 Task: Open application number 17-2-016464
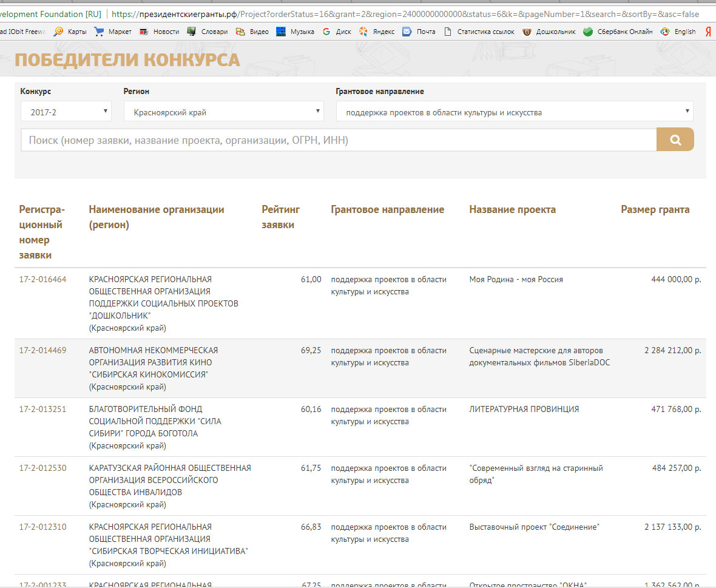click(x=43, y=279)
